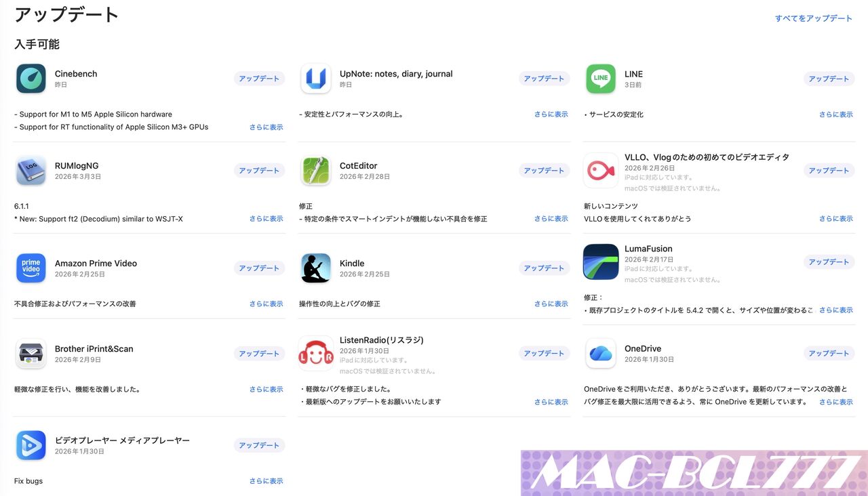Expand ListenRadio notes via さらに表示
Image resolution: width=868 pixels, height=496 pixels.
point(551,402)
